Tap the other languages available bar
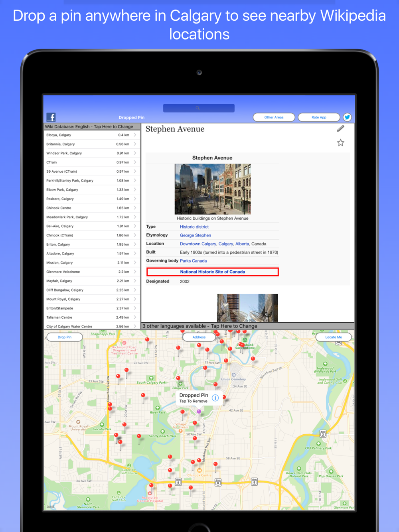Screen dimensions: 399x532 pyautogui.click(x=247, y=326)
